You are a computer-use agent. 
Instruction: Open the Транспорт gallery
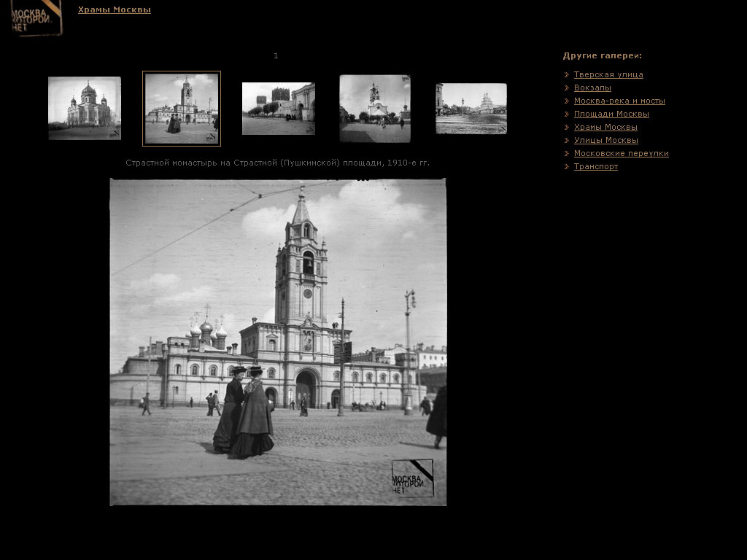[x=595, y=167]
